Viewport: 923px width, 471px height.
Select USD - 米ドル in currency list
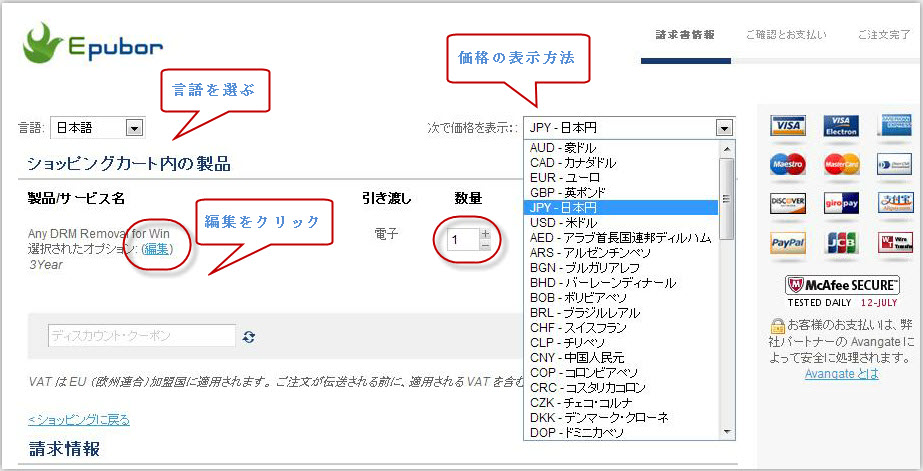click(x=622, y=223)
